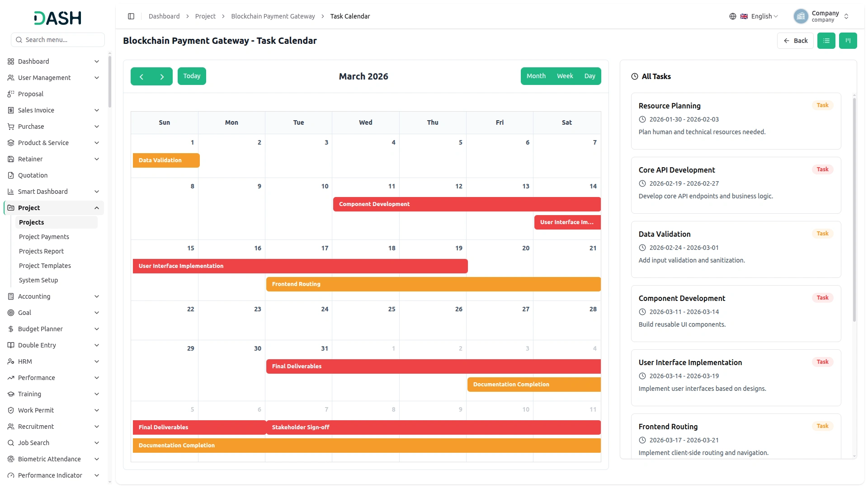Viewport: 868px width, 488px height.
Task: Open list view green icon
Action: pos(826,41)
